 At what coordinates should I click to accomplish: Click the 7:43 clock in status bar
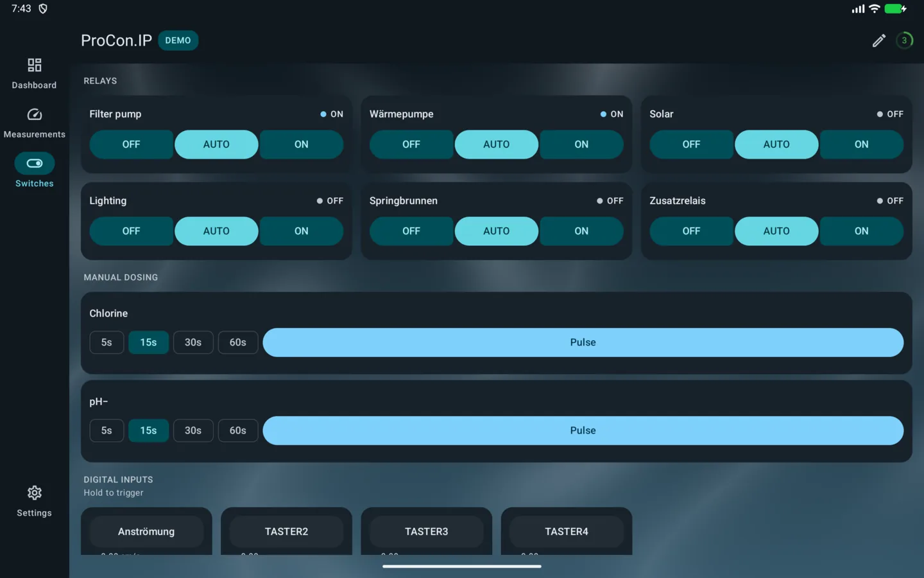click(x=21, y=8)
